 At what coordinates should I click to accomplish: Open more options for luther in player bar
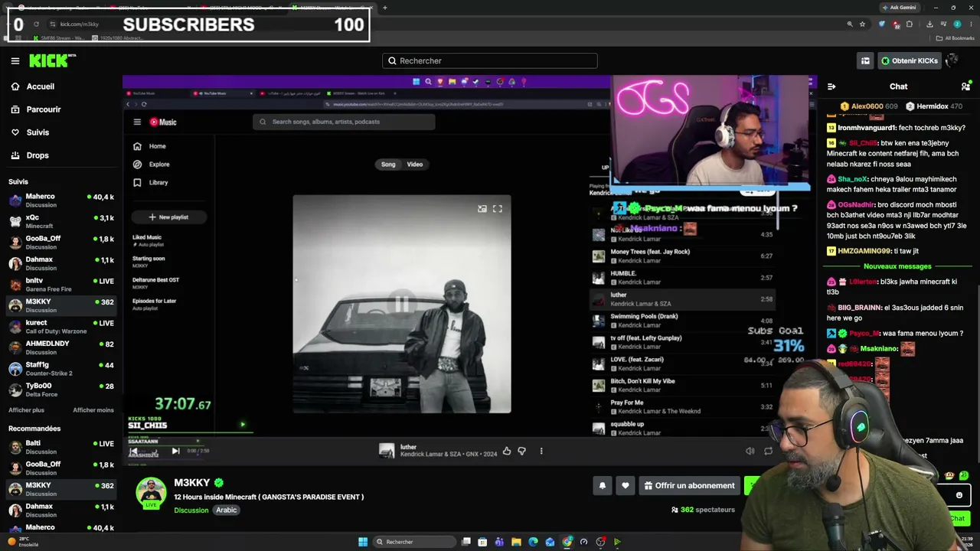tap(541, 452)
